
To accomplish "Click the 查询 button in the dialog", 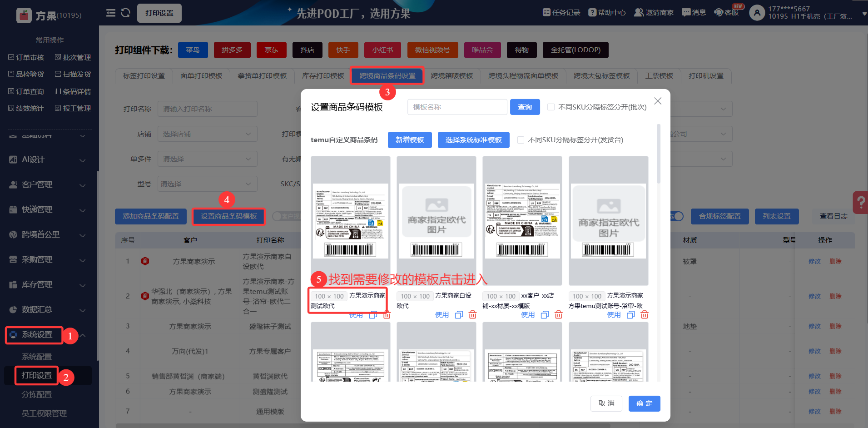I will (x=525, y=107).
